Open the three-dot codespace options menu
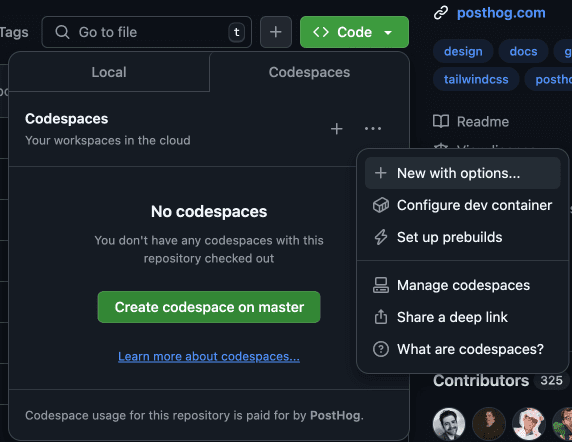Viewport: 572px width, 442px height. tap(373, 129)
